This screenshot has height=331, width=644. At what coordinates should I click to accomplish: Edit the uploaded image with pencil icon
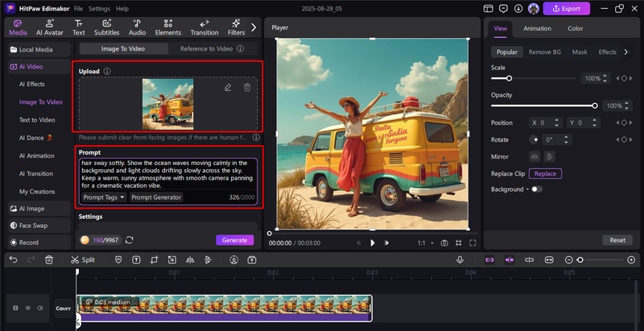tap(228, 88)
